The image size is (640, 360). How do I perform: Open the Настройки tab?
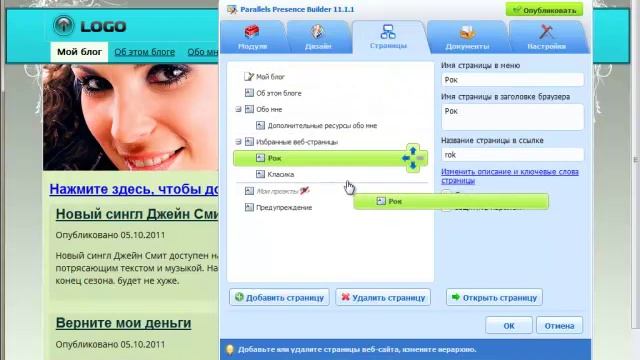click(x=547, y=37)
